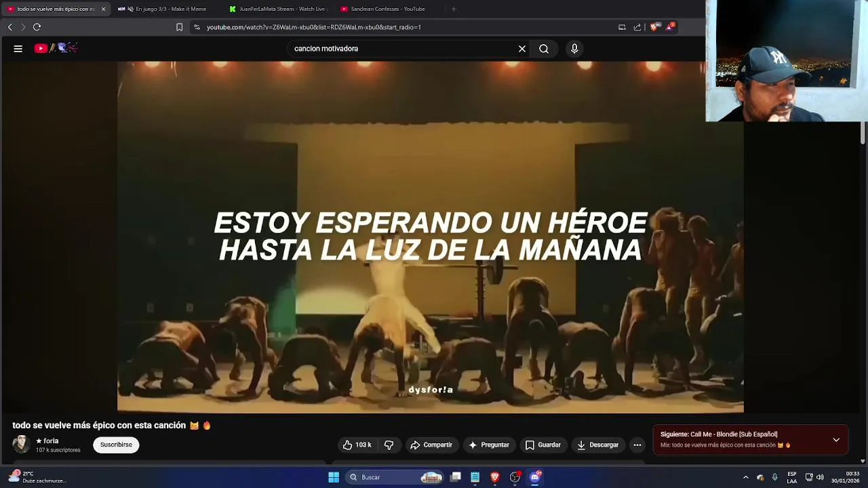Open a new browser tab

click(x=454, y=9)
